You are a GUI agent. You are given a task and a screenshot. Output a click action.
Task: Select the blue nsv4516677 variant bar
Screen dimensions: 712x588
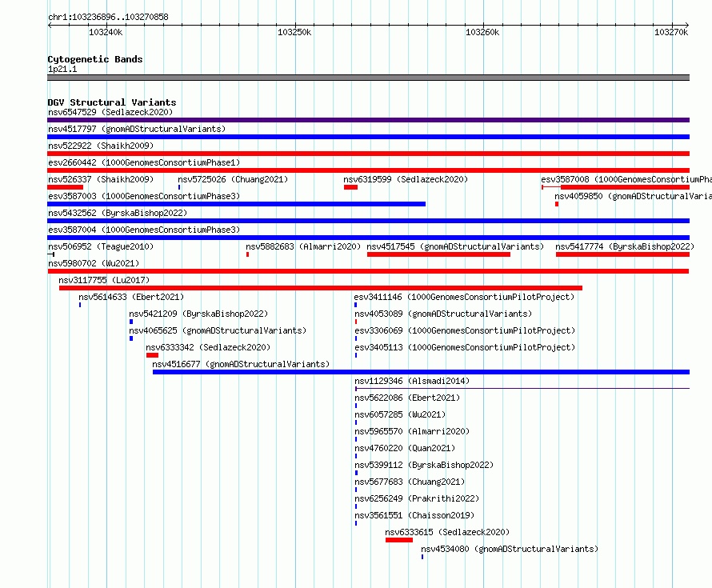[421, 372]
